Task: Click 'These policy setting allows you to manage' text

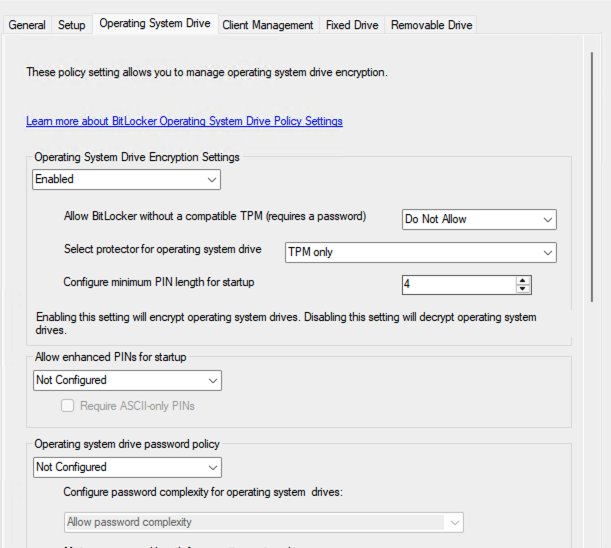Action: (207, 72)
